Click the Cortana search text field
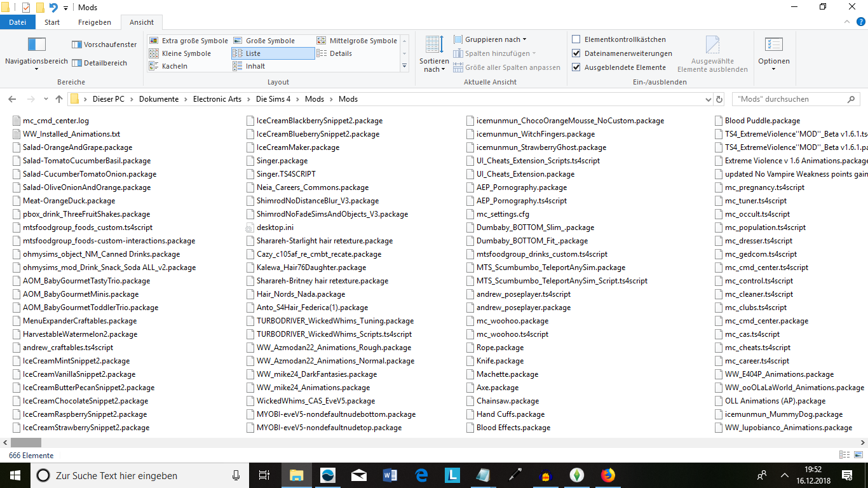Image resolution: width=868 pixels, height=488 pixels. click(x=140, y=475)
